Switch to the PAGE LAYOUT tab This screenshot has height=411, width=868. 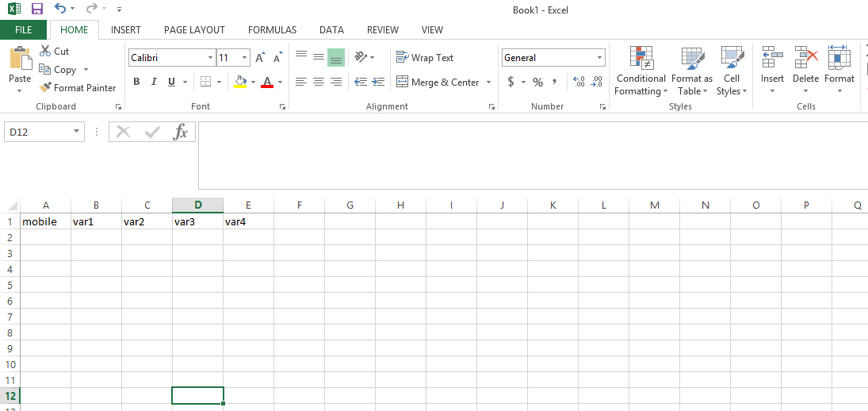(194, 30)
